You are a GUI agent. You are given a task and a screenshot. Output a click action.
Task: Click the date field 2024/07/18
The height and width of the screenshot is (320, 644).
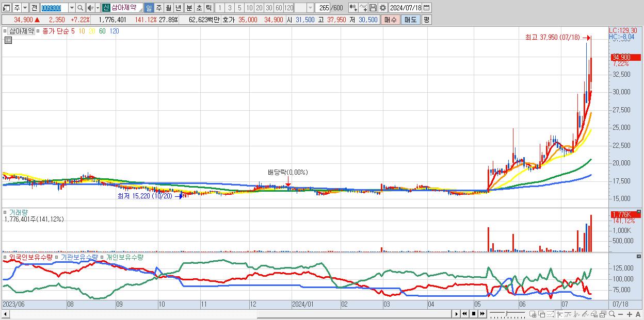click(x=406, y=8)
